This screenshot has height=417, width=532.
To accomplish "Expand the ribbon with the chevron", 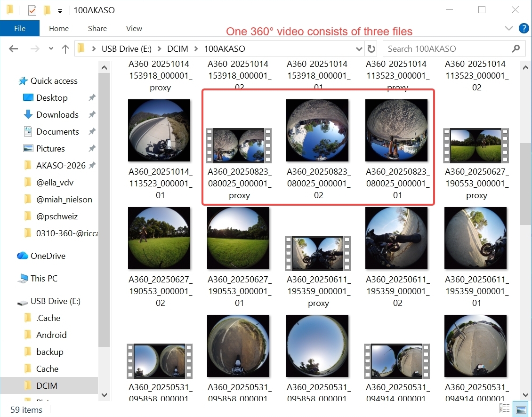I will coord(508,28).
